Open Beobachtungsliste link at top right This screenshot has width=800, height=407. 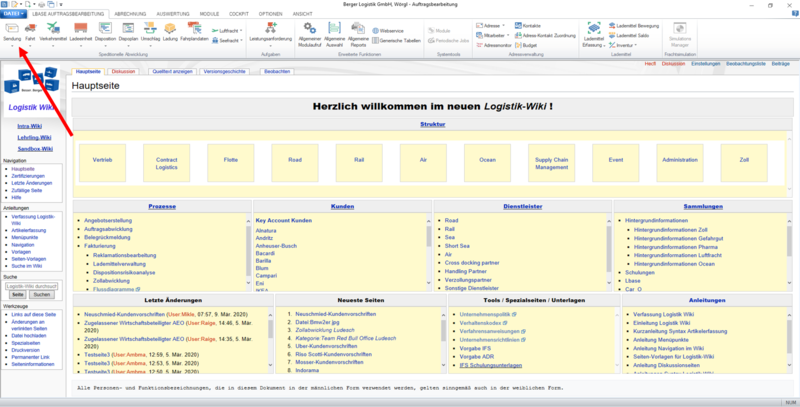point(746,64)
